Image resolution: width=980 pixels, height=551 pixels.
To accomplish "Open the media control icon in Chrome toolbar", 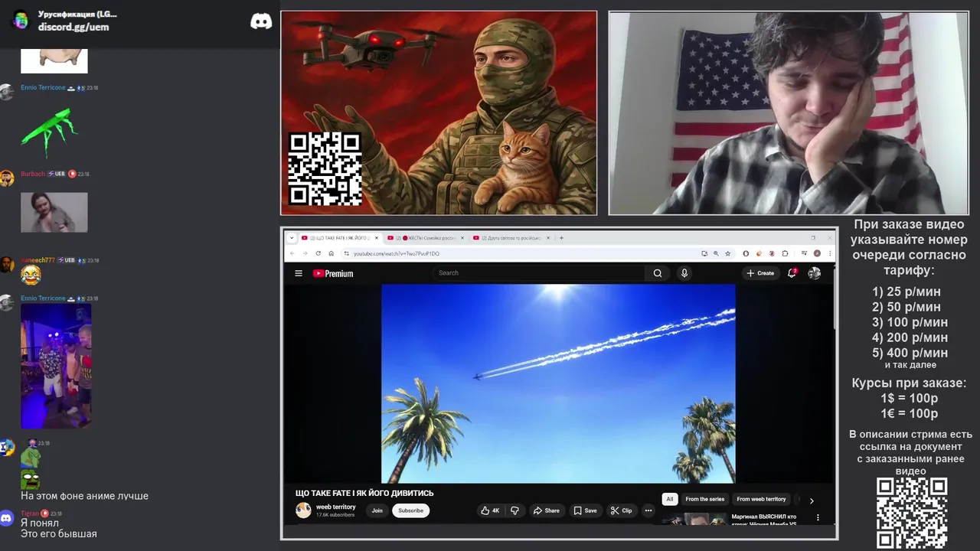I will [x=805, y=253].
